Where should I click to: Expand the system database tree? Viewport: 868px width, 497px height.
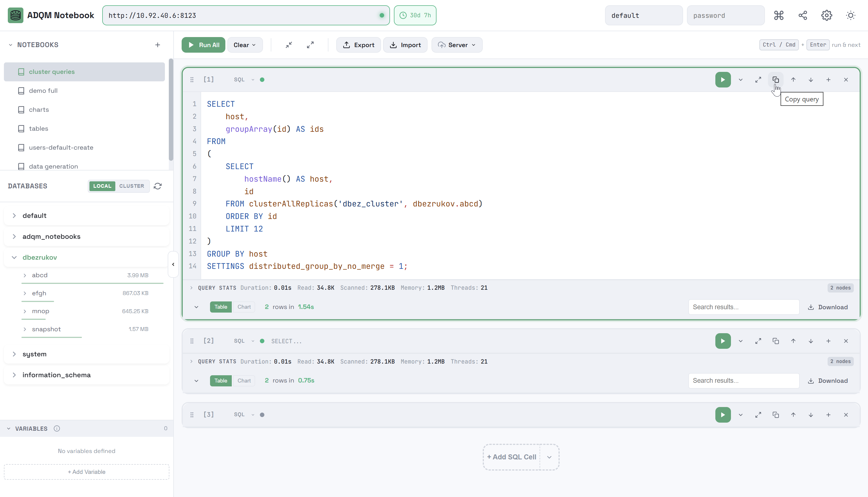click(34, 354)
